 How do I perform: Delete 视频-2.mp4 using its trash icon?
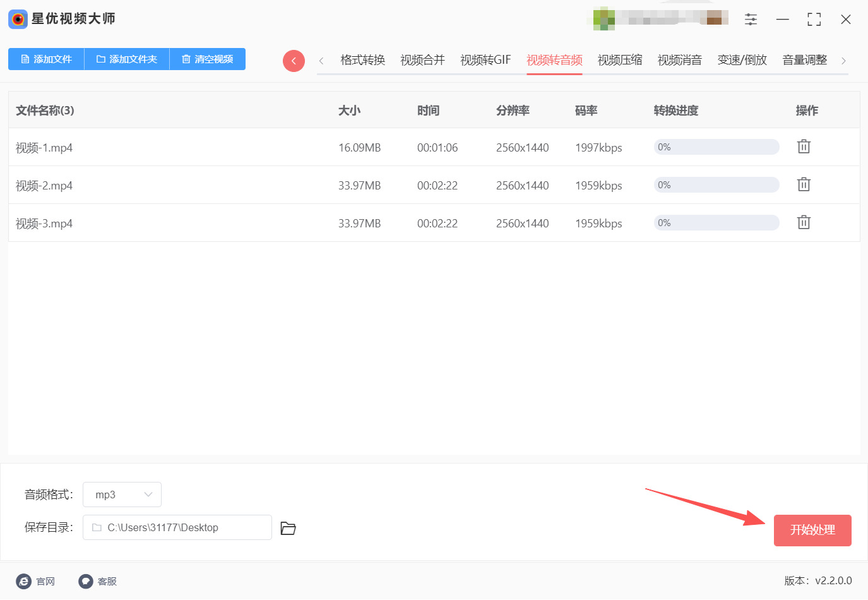point(804,184)
